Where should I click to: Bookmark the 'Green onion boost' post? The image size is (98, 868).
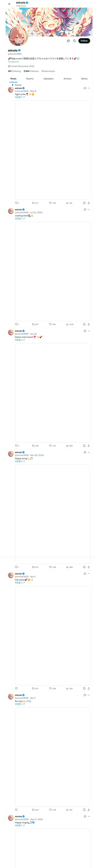click(x=84, y=445)
